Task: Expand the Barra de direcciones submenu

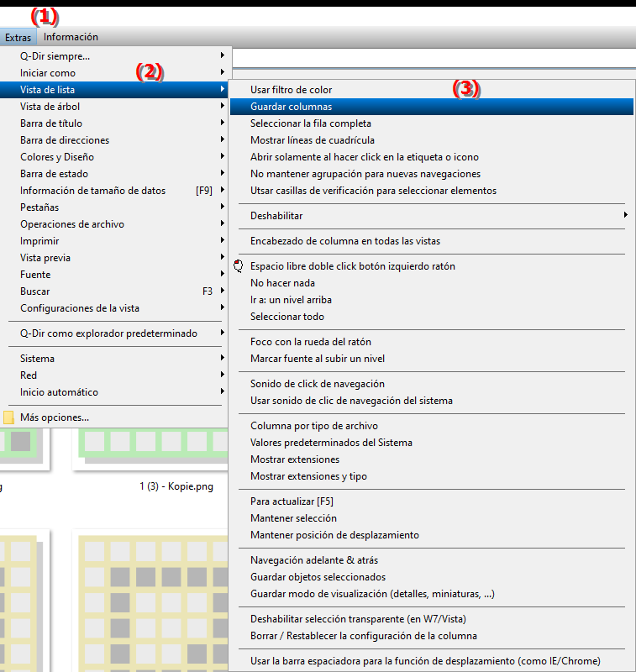Action: click(115, 140)
